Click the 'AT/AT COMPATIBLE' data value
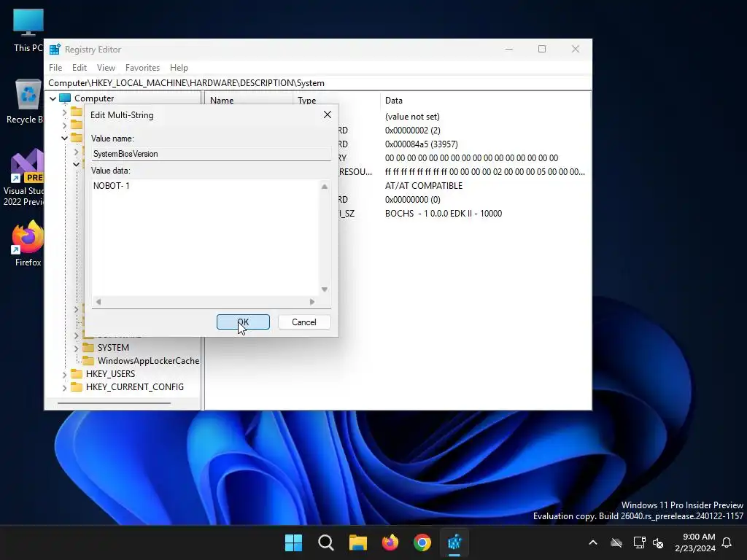This screenshot has height=560, width=747. (x=424, y=186)
